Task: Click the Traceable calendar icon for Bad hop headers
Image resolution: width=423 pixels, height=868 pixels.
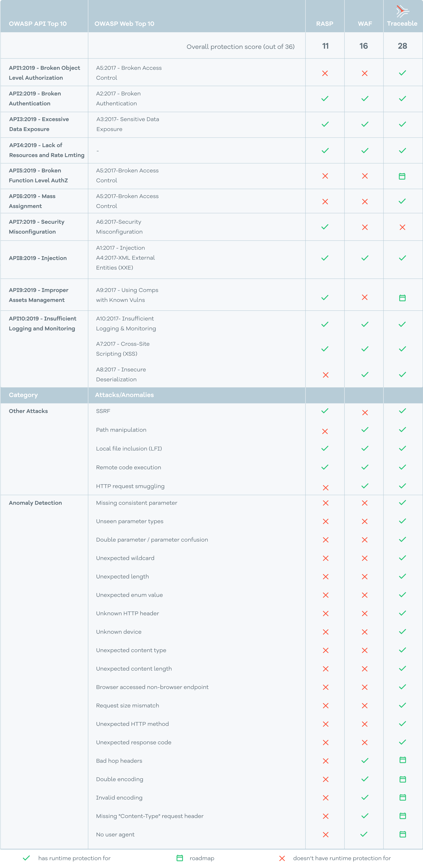Action: [402, 760]
